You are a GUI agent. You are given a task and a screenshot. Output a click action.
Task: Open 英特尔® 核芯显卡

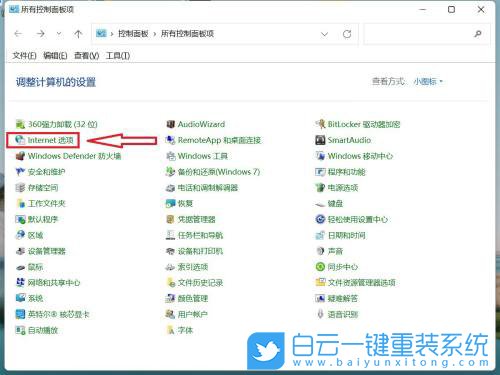pos(53,314)
